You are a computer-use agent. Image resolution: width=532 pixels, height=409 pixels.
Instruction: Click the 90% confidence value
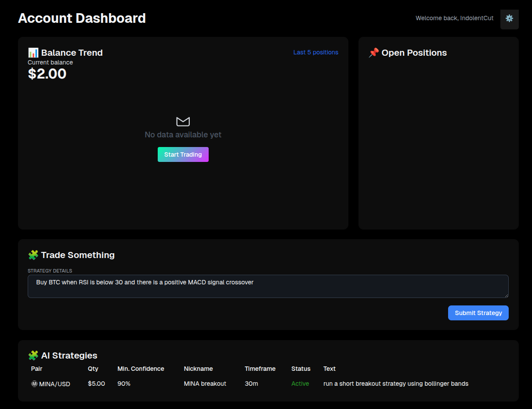click(123, 384)
